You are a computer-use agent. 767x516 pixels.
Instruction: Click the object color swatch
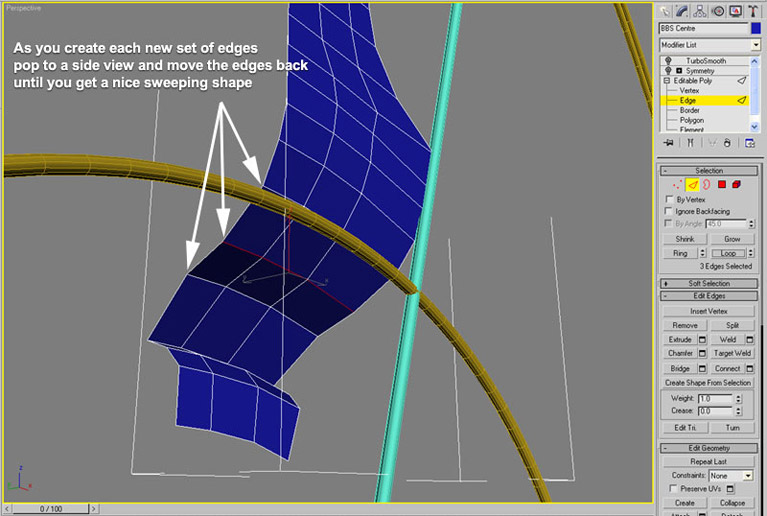(756, 28)
